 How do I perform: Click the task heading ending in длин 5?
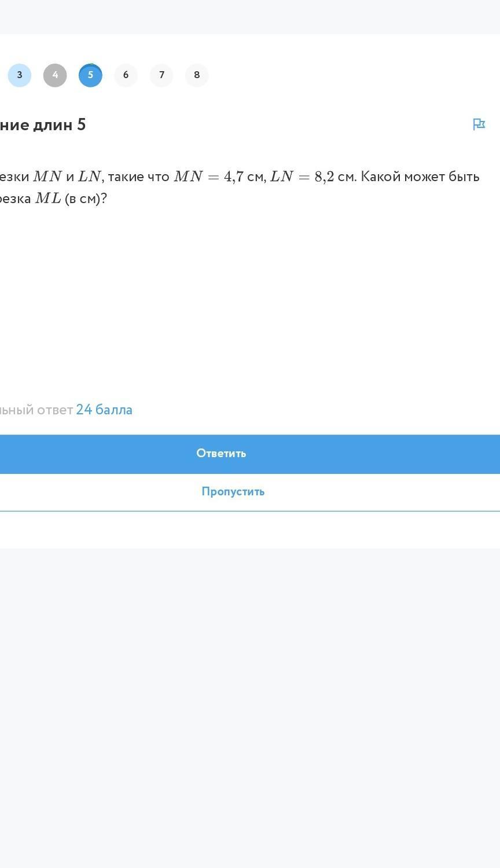tap(43, 124)
